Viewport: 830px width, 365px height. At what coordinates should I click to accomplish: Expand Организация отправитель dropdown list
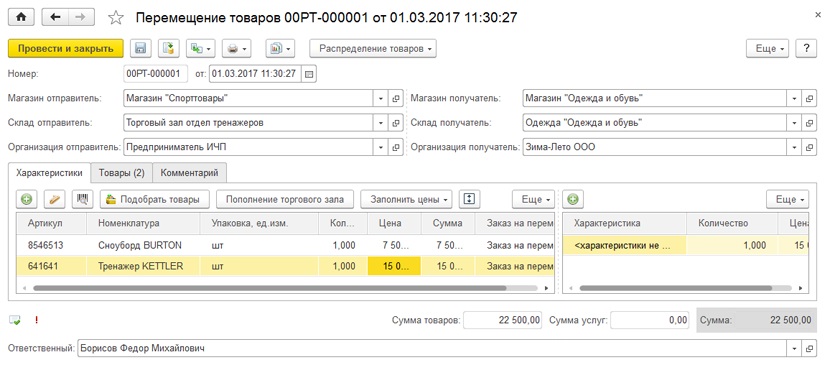click(381, 147)
